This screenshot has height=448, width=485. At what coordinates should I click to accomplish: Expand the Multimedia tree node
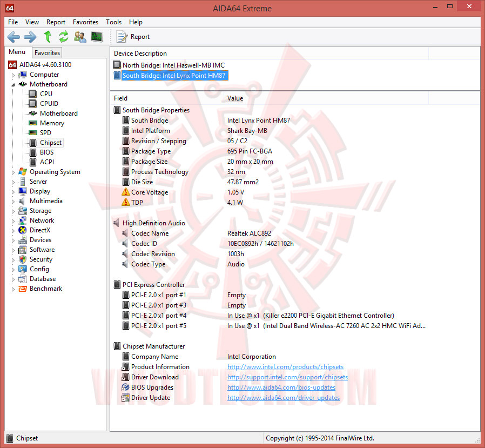13,202
